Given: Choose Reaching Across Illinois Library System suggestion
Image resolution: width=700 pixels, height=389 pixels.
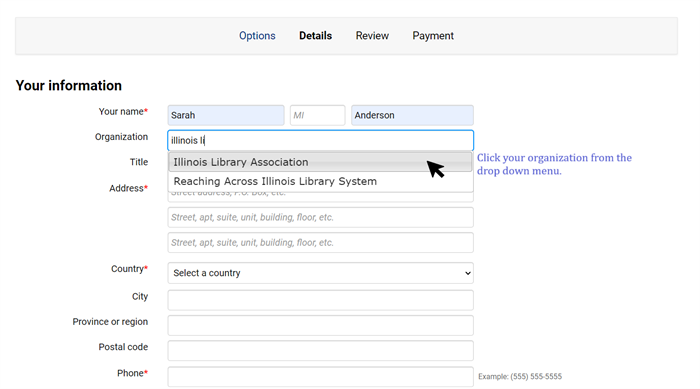Looking at the screenshot, I should click(x=320, y=181).
